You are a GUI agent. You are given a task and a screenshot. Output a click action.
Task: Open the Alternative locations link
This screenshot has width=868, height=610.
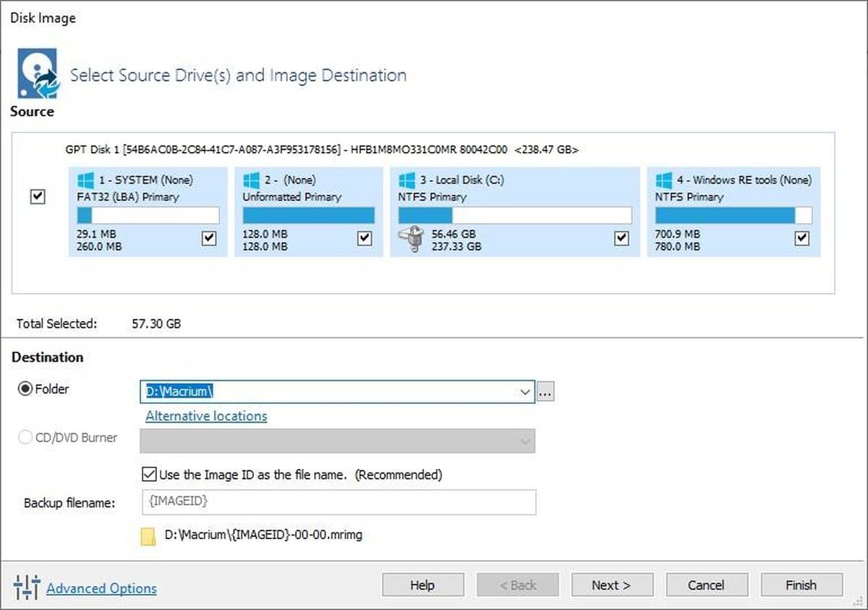(x=206, y=416)
